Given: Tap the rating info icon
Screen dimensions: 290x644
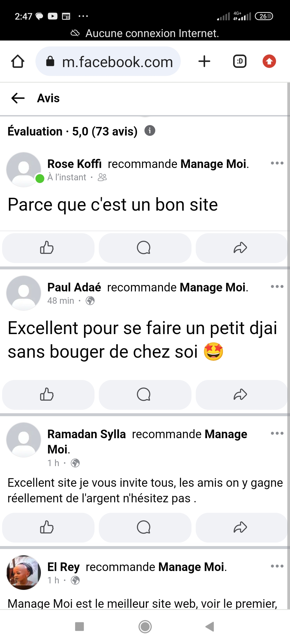Looking at the screenshot, I should pos(150,131).
